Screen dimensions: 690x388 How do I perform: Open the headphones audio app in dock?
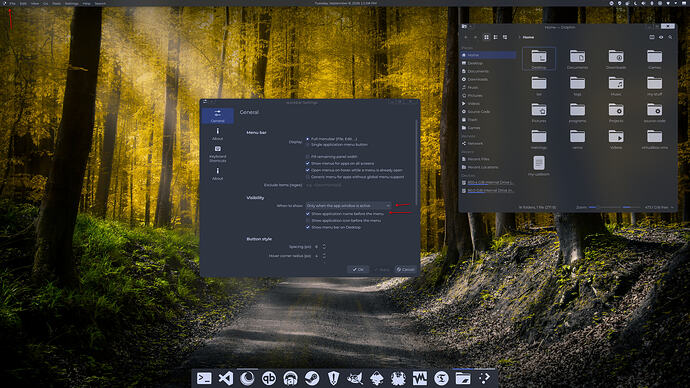(x=290, y=378)
